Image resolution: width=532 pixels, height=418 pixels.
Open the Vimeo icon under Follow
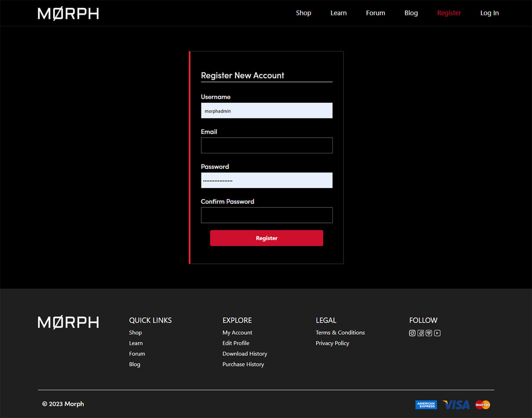pos(429,333)
